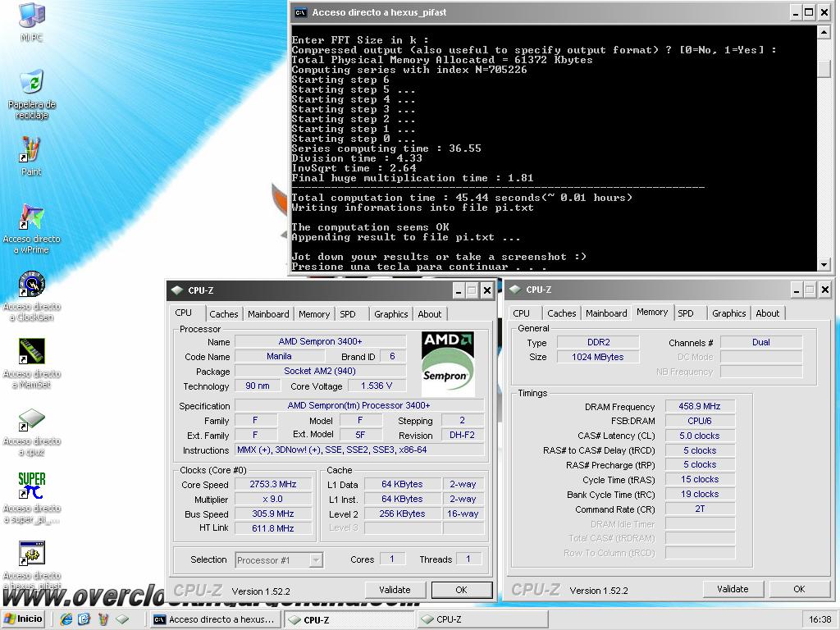Open the About tab in left CPU-Z

[430, 314]
